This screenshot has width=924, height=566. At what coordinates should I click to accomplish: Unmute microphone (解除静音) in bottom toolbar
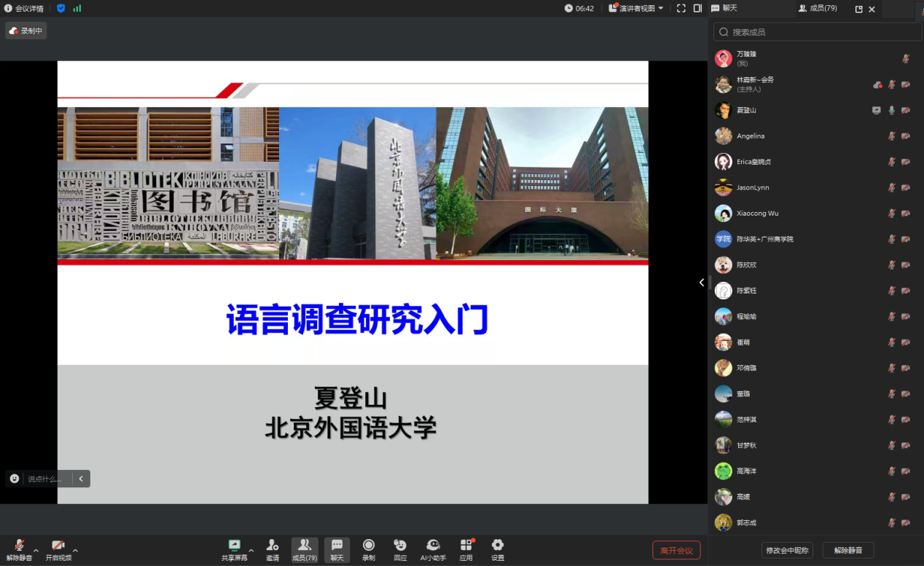tap(19, 549)
